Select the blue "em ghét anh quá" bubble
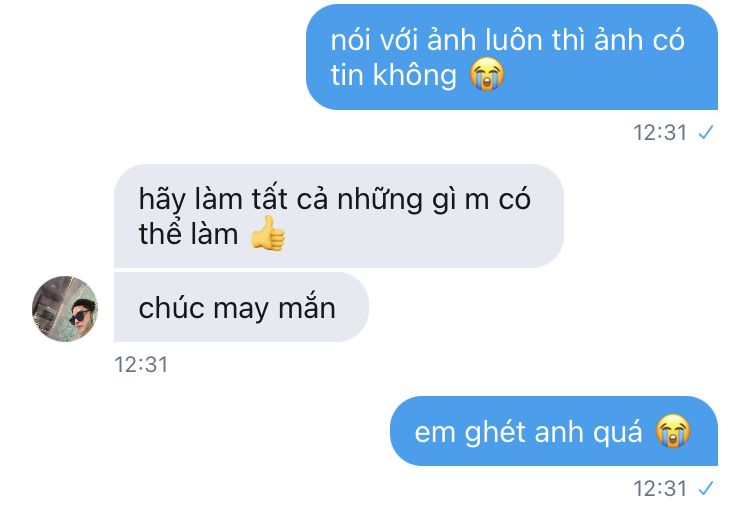The width and height of the screenshot is (750, 506). point(554,431)
